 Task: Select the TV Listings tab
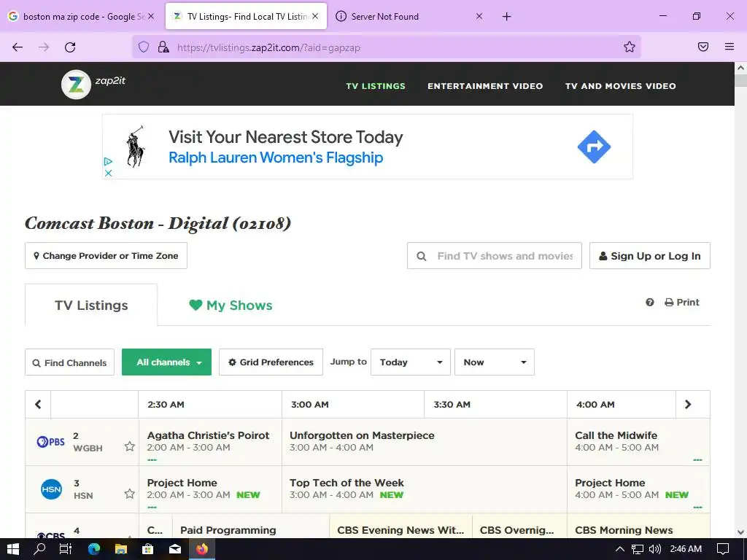coord(91,306)
